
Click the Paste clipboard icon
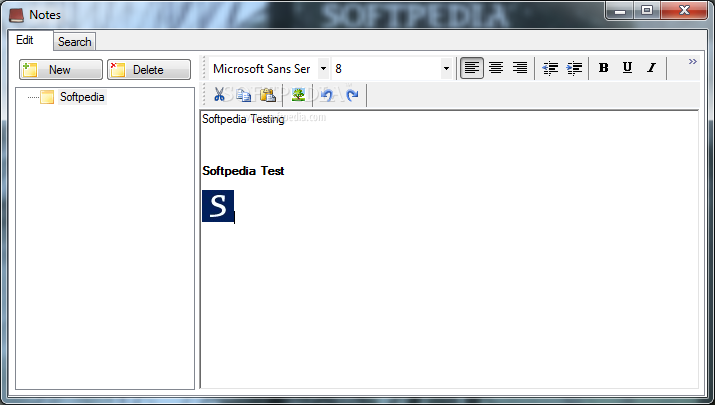click(x=268, y=95)
